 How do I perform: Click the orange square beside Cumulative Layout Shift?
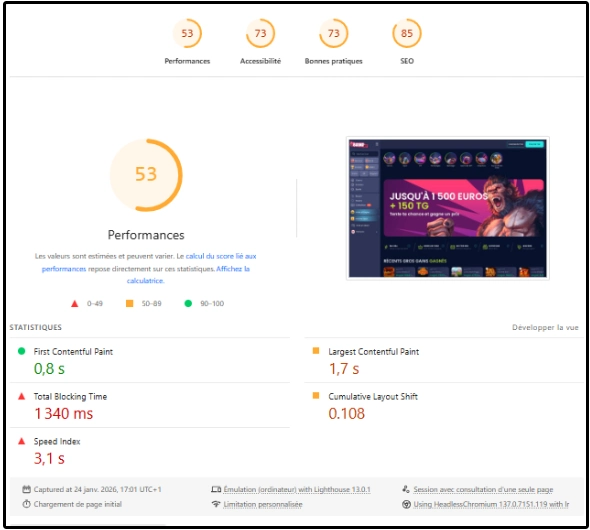316,395
